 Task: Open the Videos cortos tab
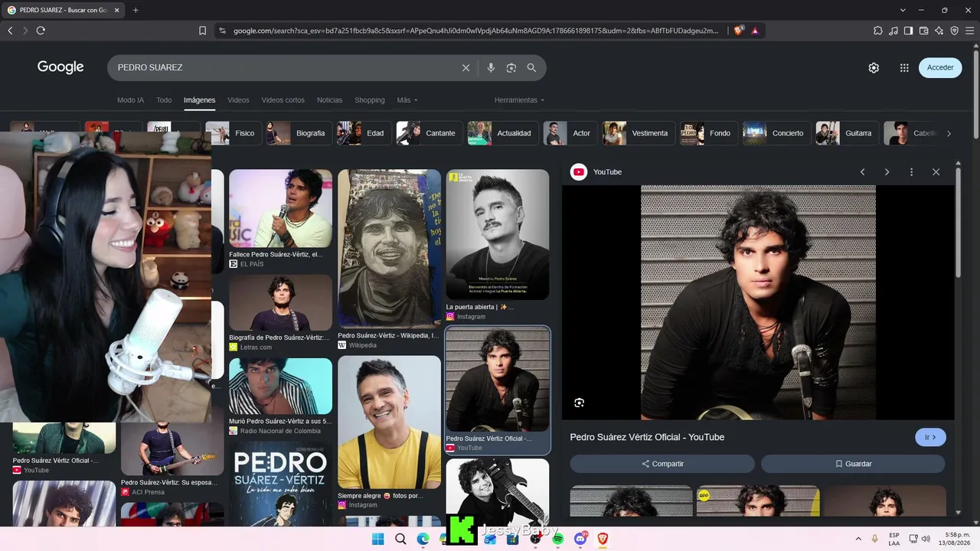click(x=283, y=100)
